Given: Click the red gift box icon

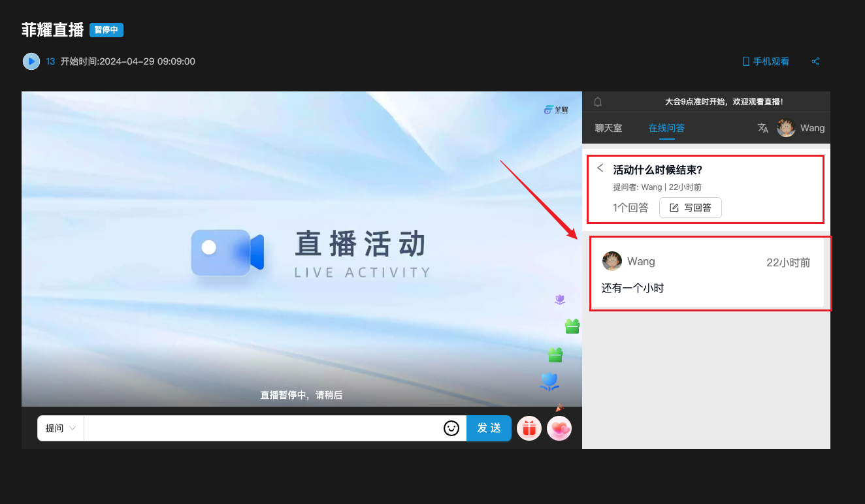Looking at the screenshot, I should pyautogui.click(x=529, y=429).
